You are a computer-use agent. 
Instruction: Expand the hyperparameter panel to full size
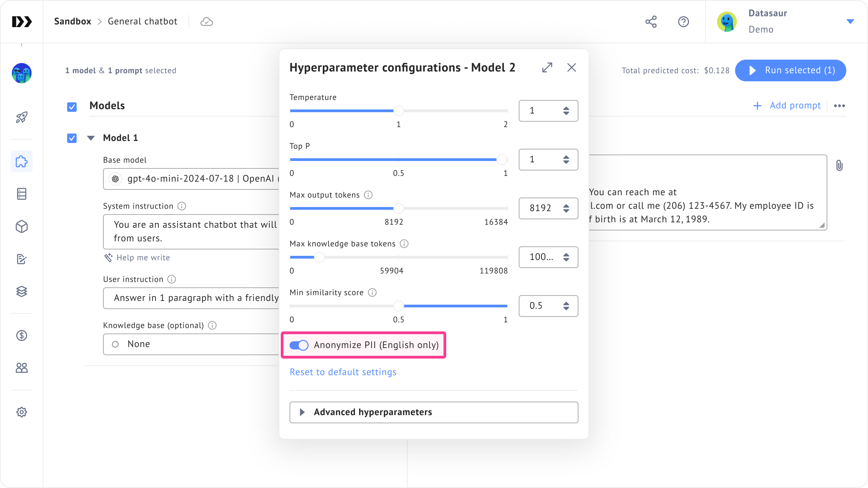547,67
